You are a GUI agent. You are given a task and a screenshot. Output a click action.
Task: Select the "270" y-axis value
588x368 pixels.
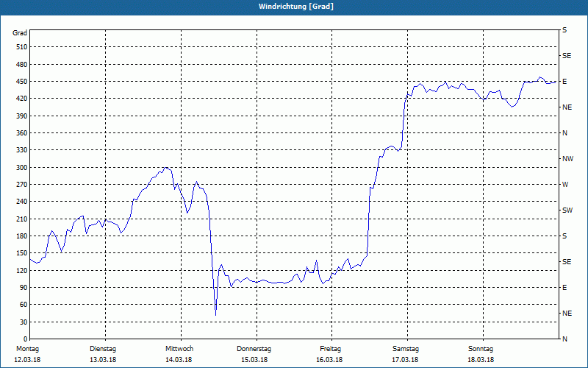pos(22,185)
